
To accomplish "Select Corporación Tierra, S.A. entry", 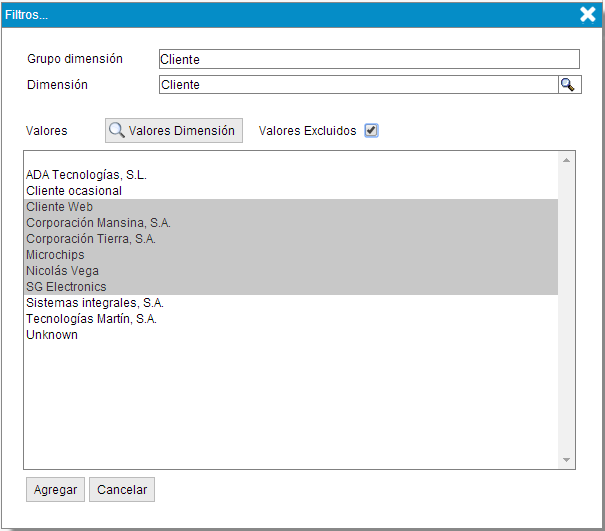I will [x=91, y=239].
